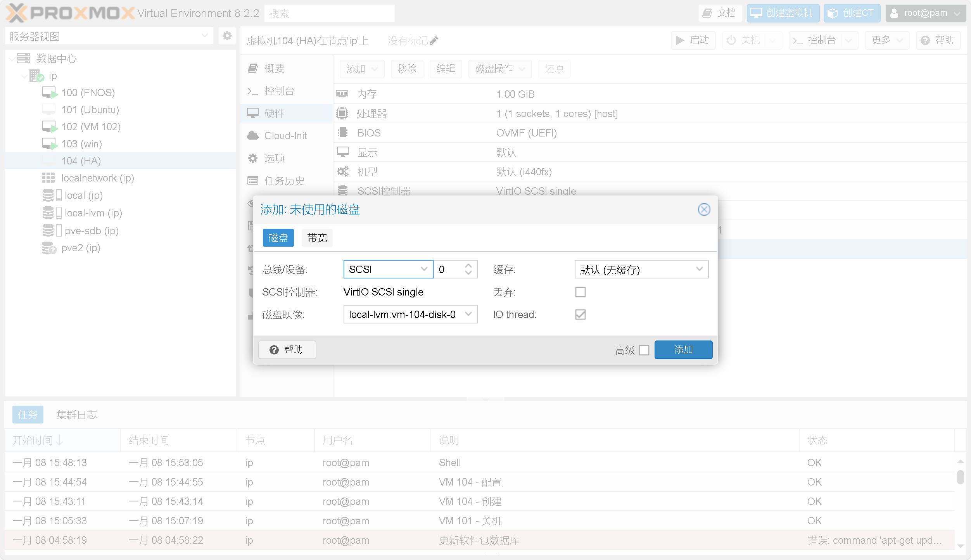Sort by Start Time (开始时间) column header
Viewport: 971px width, 560px height.
click(x=62, y=440)
